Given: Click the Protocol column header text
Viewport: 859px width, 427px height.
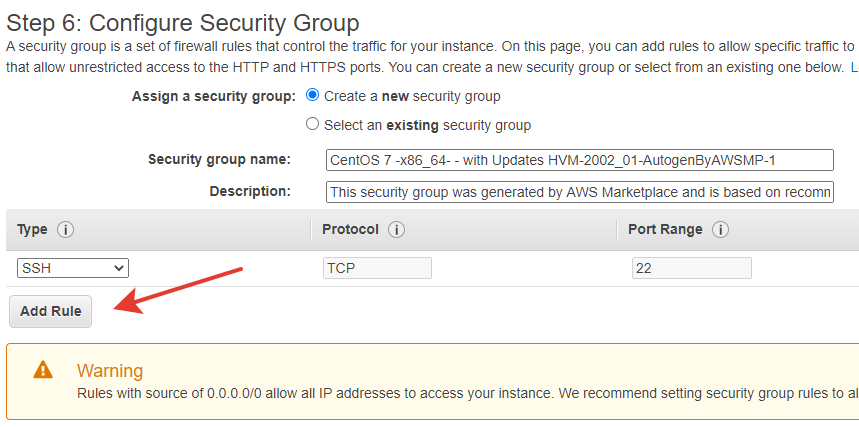Looking at the screenshot, I should coord(350,230).
